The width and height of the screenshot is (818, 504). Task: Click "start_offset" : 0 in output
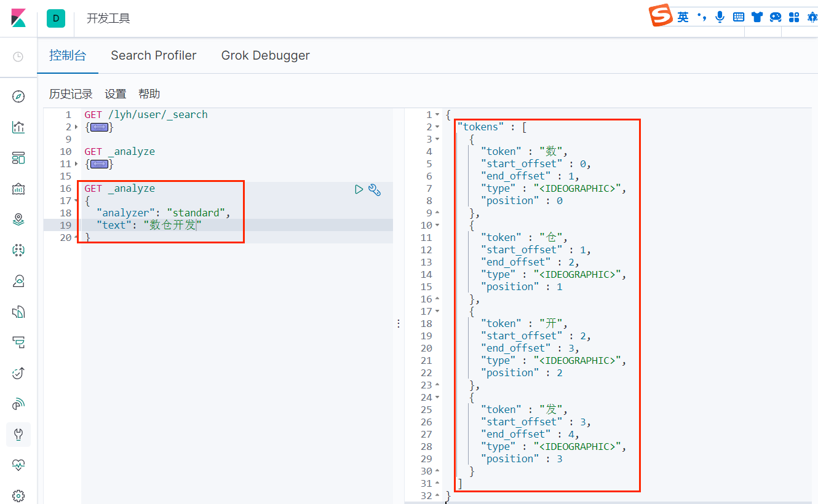click(x=536, y=164)
